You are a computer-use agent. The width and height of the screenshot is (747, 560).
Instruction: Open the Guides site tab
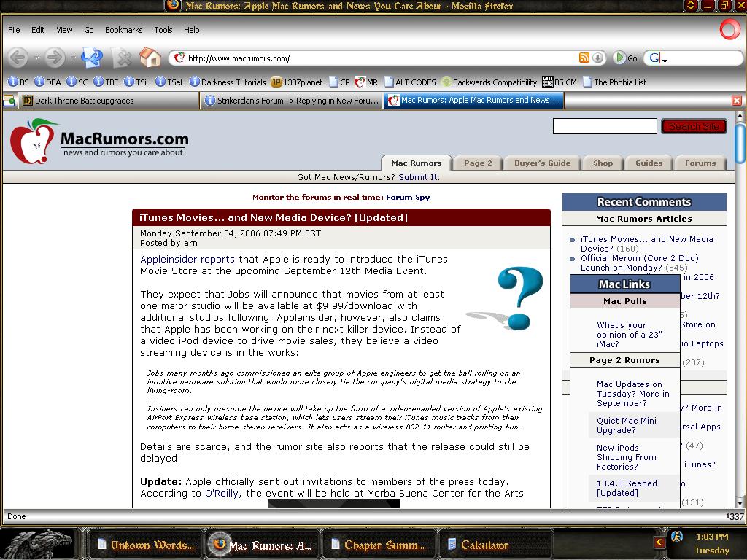pos(649,163)
